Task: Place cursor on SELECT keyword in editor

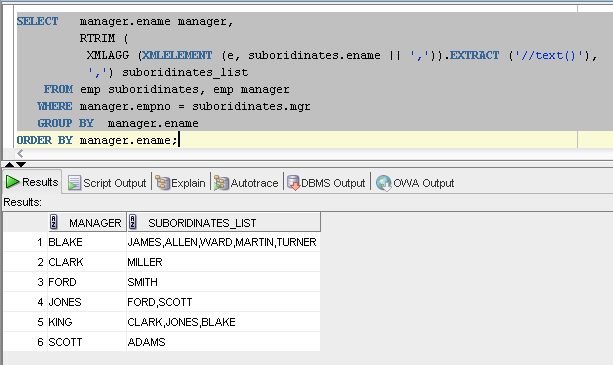Action: coord(38,21)
